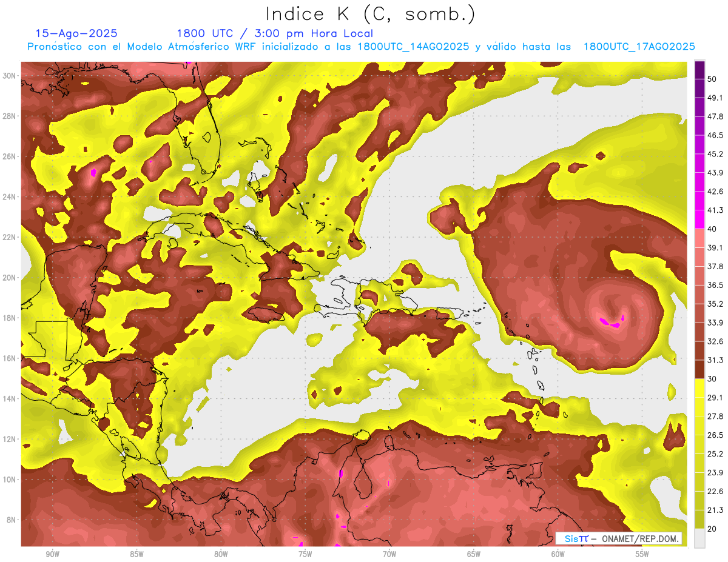This screenshot has width=728, height=562.
Task: Click the magenta swatch between 40 and 41.3
Action: tap(700, 219)
